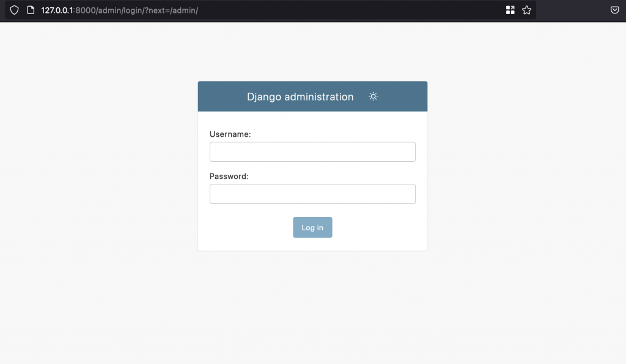Click the "Username:" label

[230, 134]
